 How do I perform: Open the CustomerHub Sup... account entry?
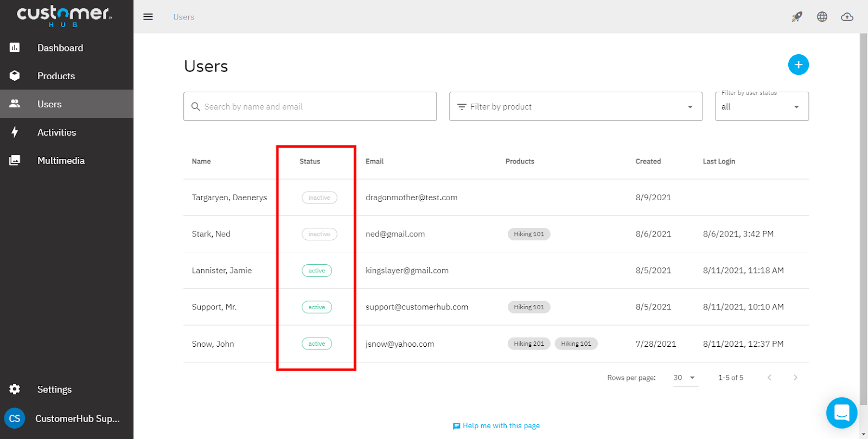pyautogui.click(x=66, y=418)
